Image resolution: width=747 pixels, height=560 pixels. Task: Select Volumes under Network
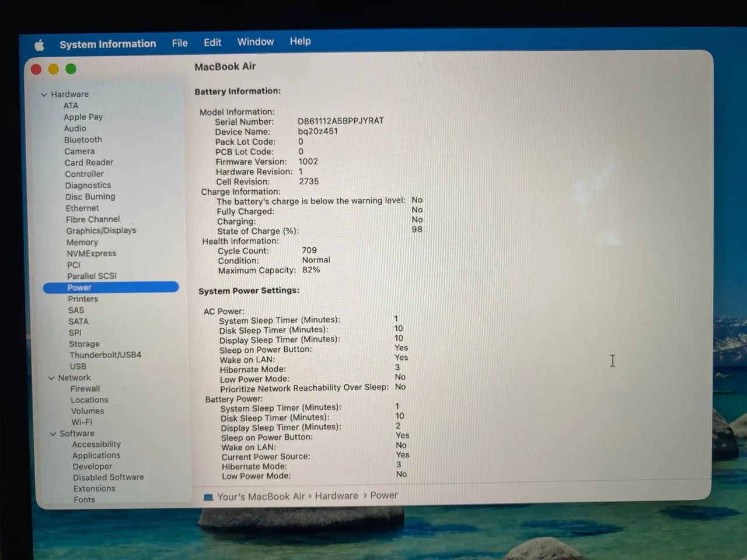[88, 411]
